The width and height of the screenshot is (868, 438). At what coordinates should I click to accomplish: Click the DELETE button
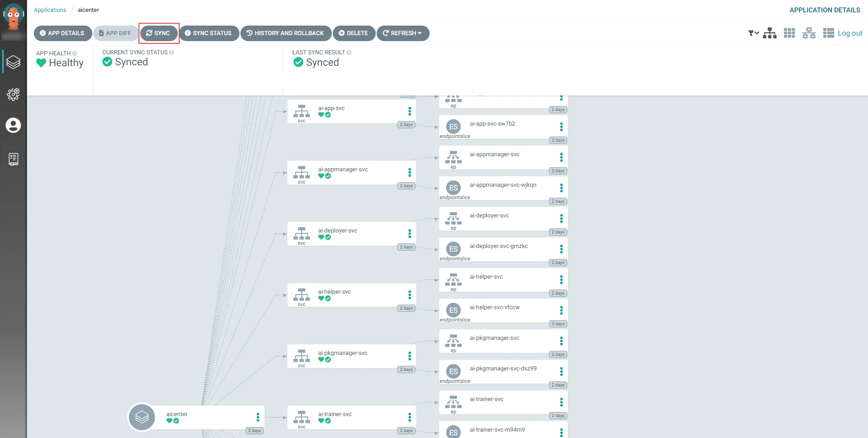354,33
